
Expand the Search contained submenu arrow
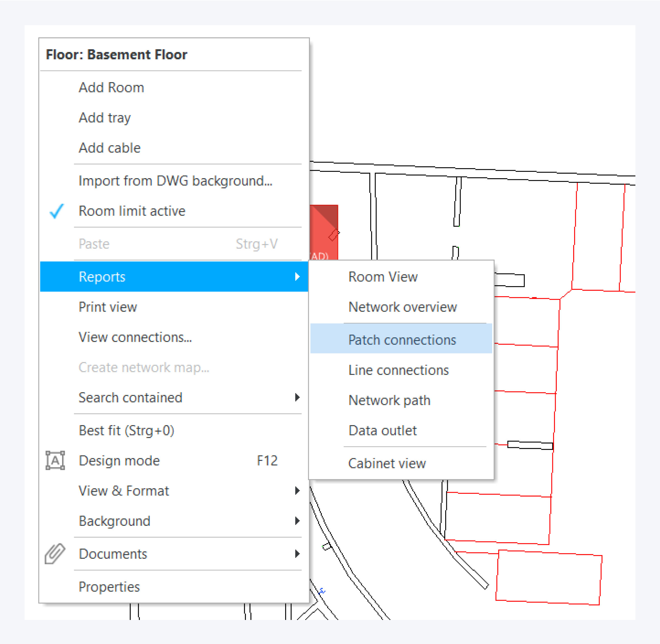[x=297, y=398]
